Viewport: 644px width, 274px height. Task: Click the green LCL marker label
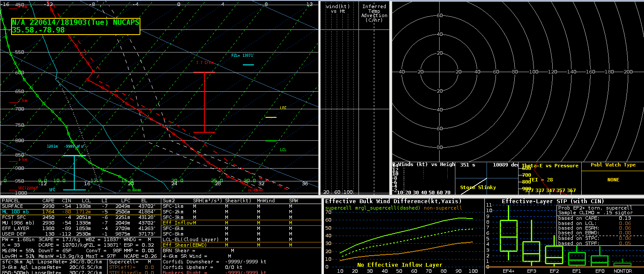click(x=283, y=150)
